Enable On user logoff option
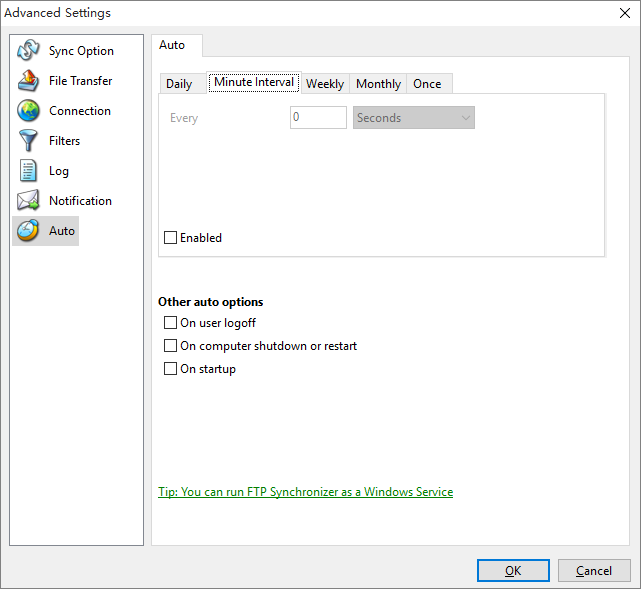 (170, 322)
